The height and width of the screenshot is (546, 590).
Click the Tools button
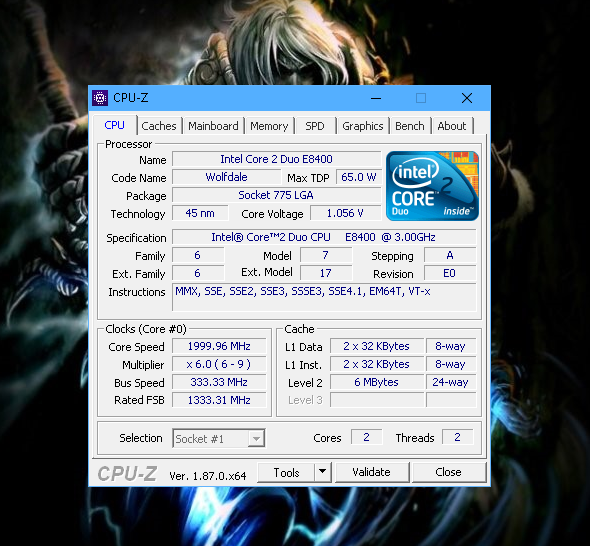pos(286,472)
